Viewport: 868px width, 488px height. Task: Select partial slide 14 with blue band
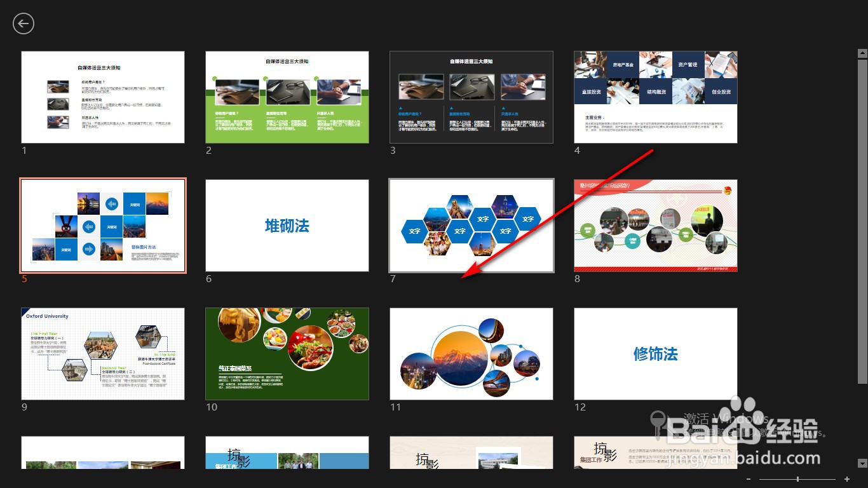[287, 453]
